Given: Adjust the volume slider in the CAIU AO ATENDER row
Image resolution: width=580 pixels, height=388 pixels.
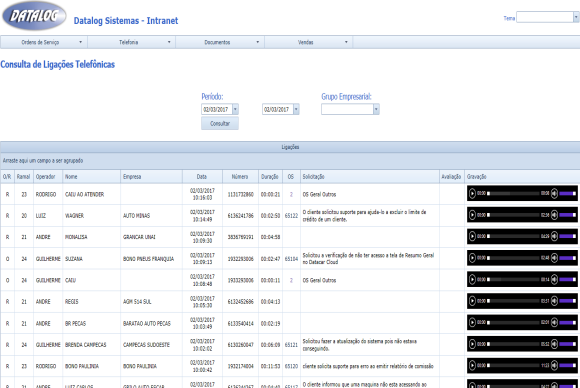Looking at the screenshot, I should (x=567, y=193).
